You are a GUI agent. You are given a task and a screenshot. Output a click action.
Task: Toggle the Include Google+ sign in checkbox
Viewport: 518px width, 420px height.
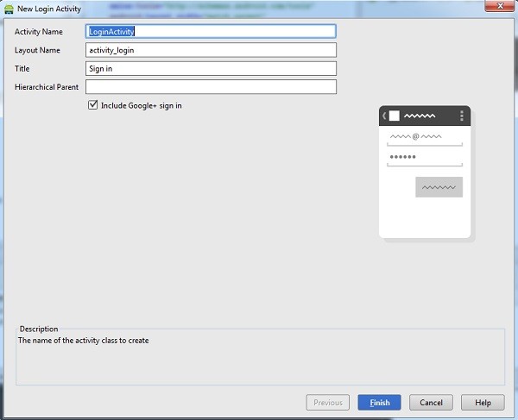tap(93, 105)
